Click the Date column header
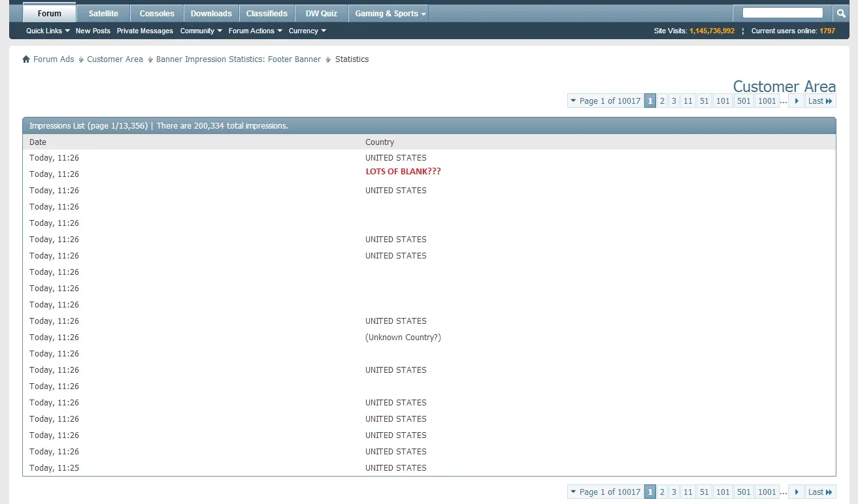The height and width of the screenshot is (504, 858). click(38, 142)
